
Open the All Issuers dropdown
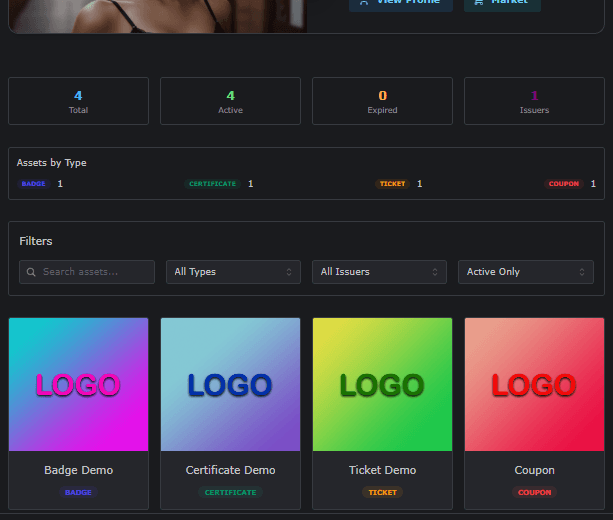pyautogui.click(x=379, y=272)
